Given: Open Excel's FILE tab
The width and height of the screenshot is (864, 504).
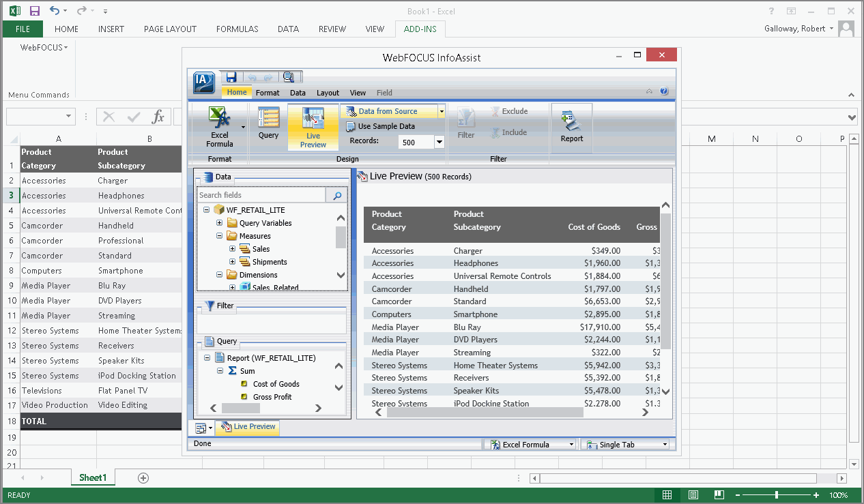Looking at the screenshot, I should (x=23, y=29).
